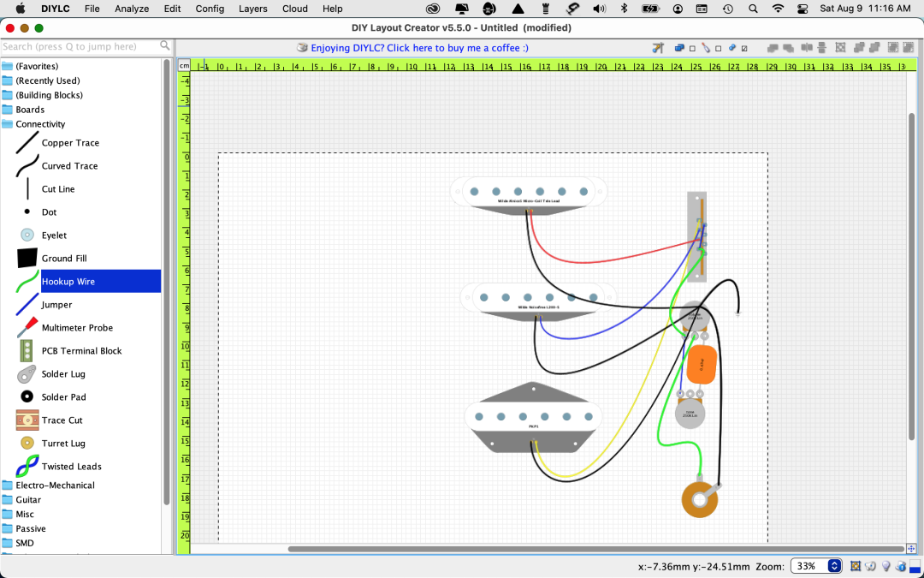The width and height of the screenshot is (924, 578).
Task: Click the 'buy me a coffee' link
Action: coord(419,48)
